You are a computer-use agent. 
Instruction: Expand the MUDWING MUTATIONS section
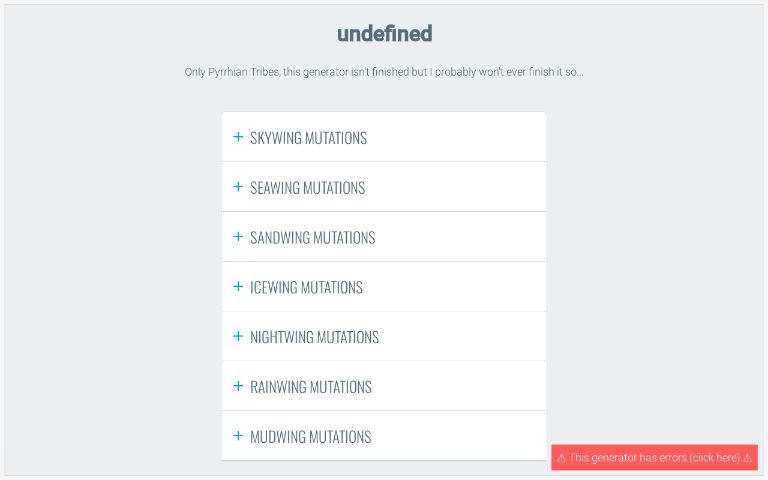coord(310,437)
